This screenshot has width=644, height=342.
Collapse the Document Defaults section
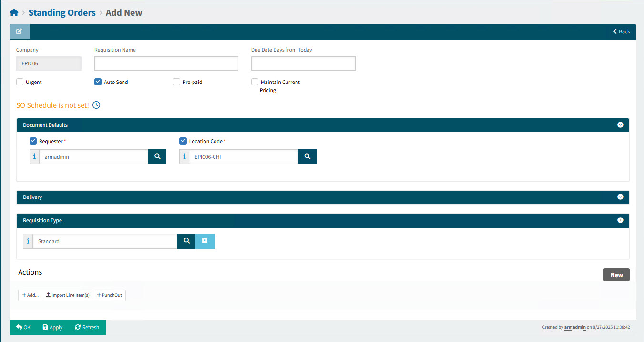click(x=620, y=125)
